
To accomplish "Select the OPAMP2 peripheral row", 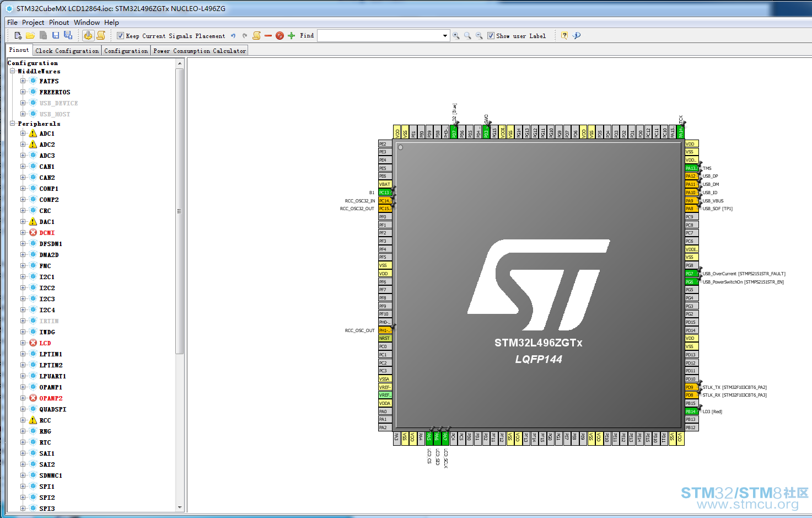I will 51,398.
